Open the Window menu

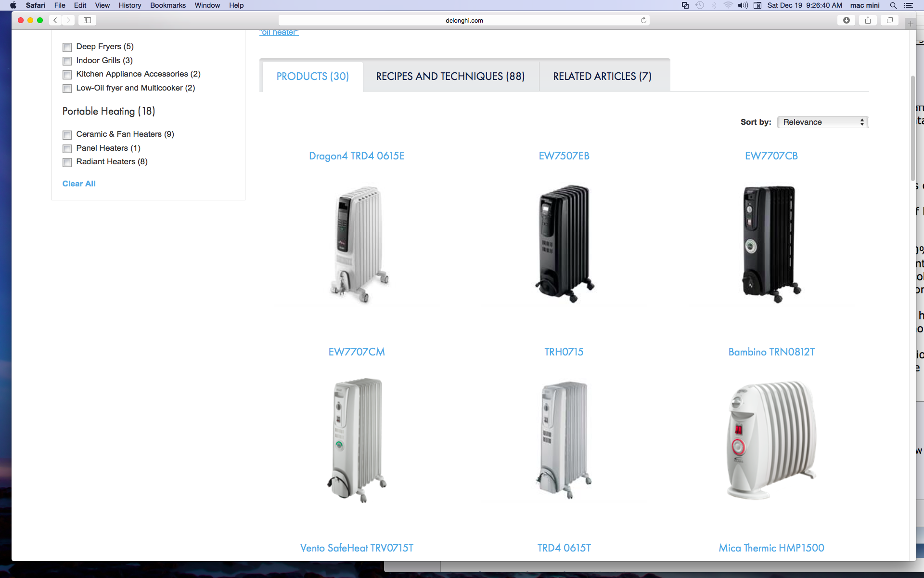coord(207,5)
